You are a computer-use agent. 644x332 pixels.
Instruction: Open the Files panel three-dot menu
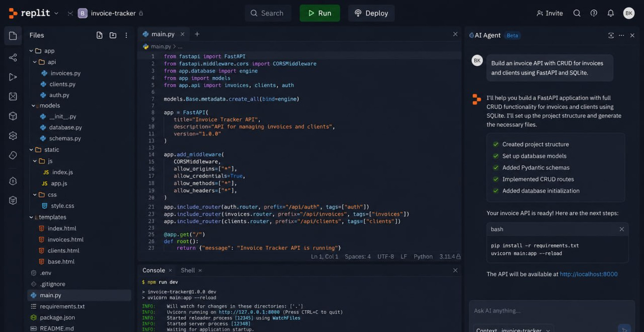[126, 35]
